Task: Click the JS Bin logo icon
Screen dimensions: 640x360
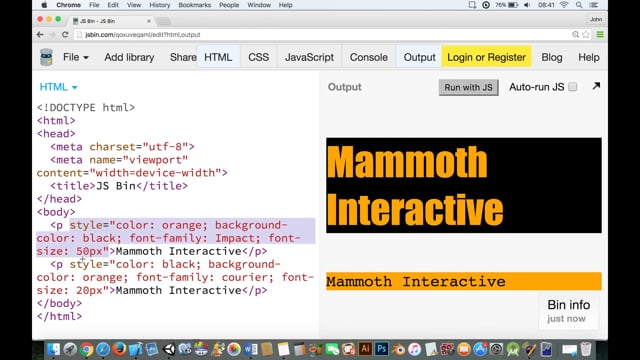Action: pyautogui.click(x=46, y=57)
